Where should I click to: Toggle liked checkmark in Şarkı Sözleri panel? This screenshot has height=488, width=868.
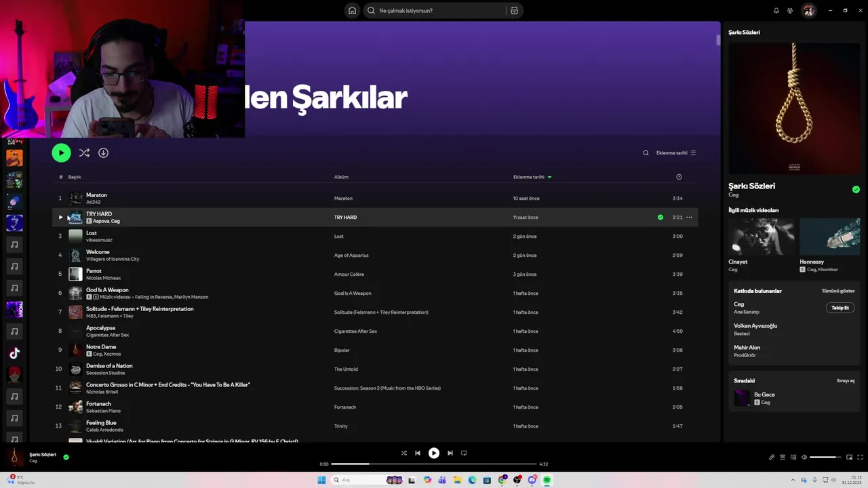(856, 189)
